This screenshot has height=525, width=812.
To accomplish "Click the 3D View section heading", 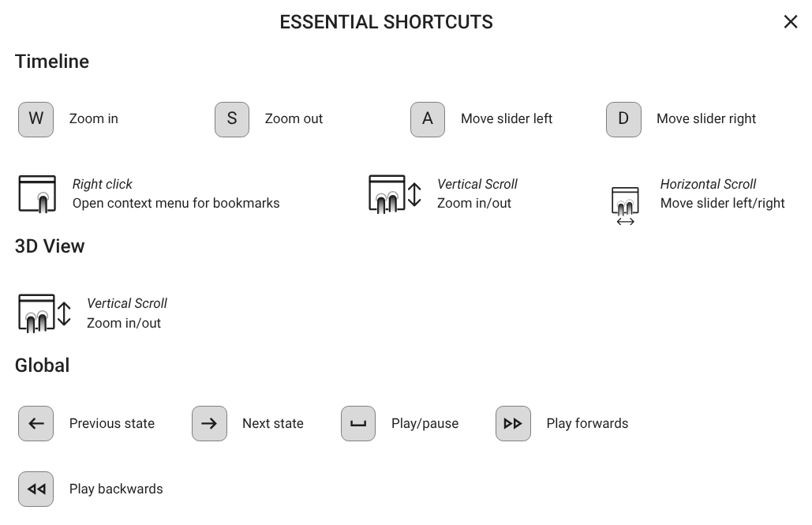I will (50, 246).
